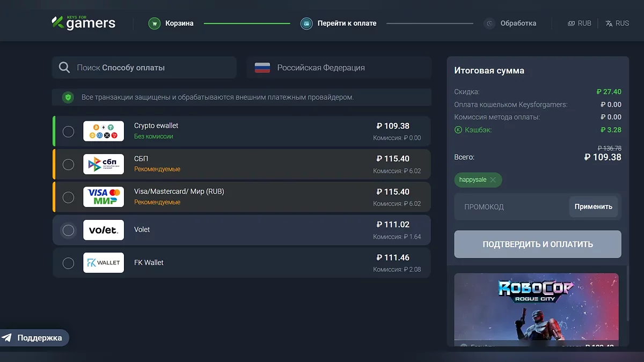This screenshot has height=362, width=644.
Task: Click the Применить promo button
Action: [594, 206]
